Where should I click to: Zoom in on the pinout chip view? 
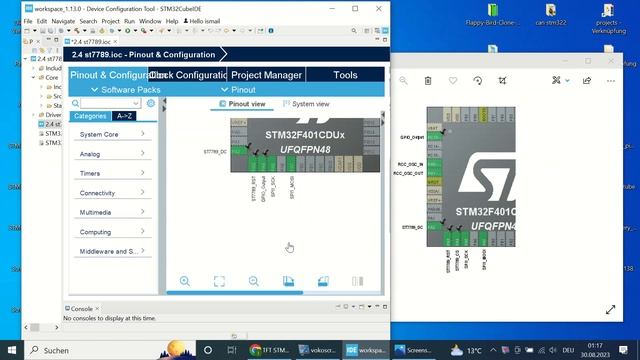coord(184,281)
